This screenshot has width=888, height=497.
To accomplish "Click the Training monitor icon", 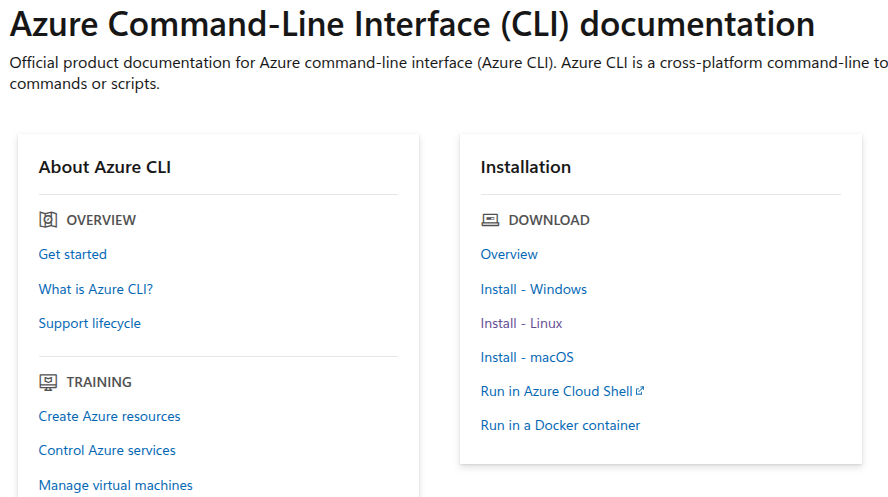I will 48,382.
